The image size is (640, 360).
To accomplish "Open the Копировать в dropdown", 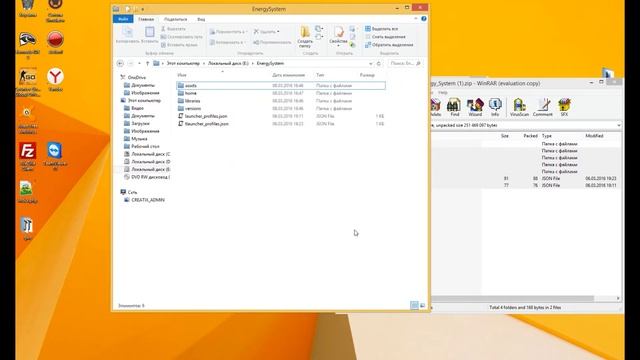I will [227, 42].
